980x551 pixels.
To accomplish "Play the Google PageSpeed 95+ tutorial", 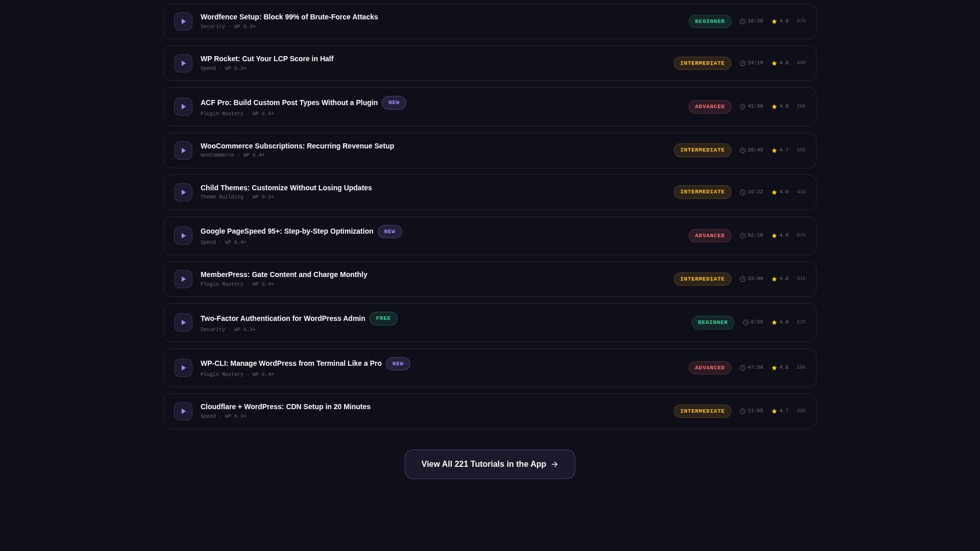I will [183, 236].
